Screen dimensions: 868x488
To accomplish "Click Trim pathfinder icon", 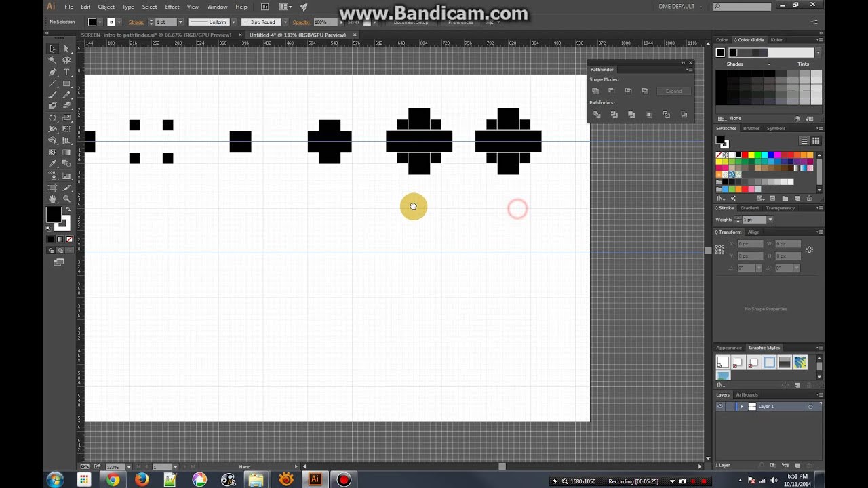I will tap(614, 115).
